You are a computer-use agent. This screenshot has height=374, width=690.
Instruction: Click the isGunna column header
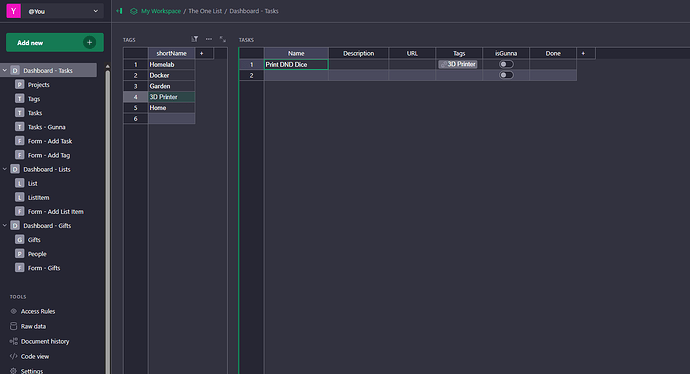pos(506,53)
